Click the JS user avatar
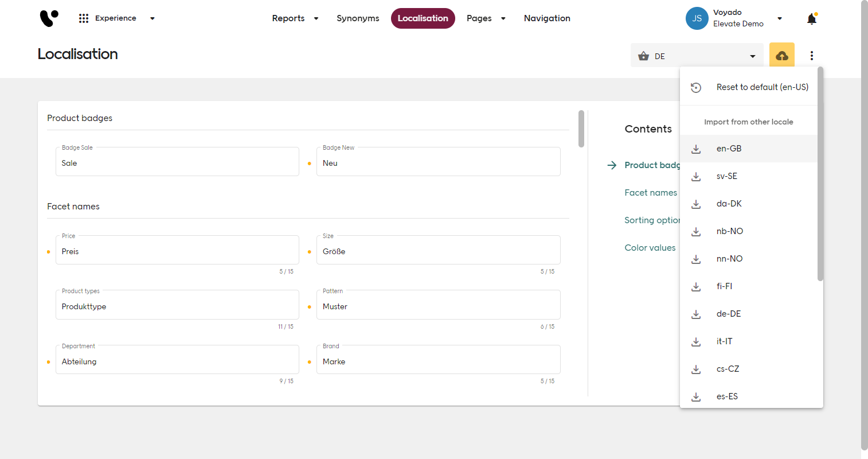The image size is (868, 459). [697, 18]
